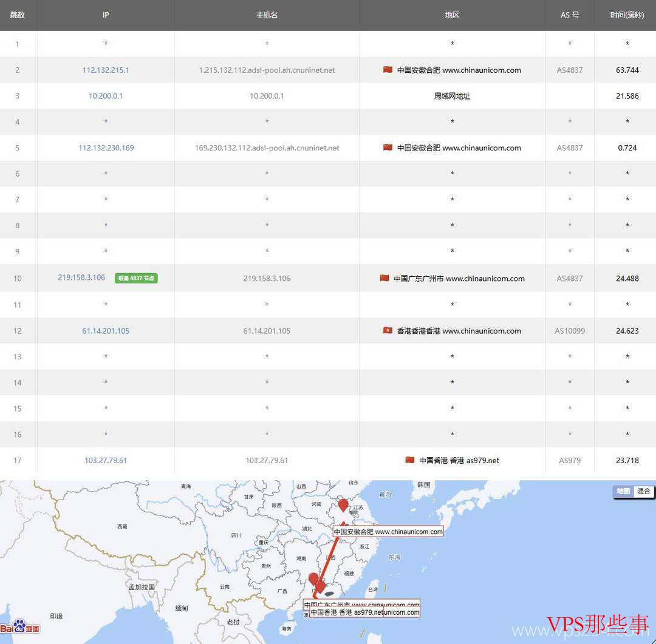Screen dimensions: 656x644
Task: Click the 主机名 column header
Action: pyautogui.click(x=267, y=15)
